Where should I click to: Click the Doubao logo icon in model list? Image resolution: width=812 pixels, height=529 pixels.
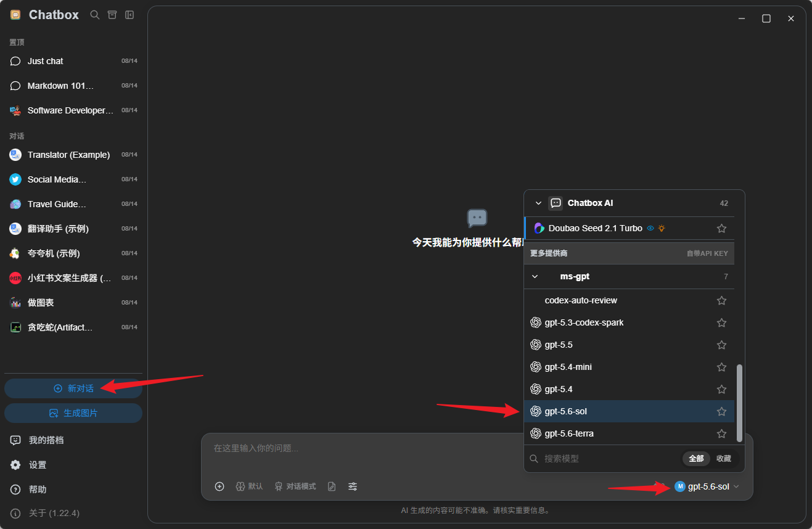(539, 228)
